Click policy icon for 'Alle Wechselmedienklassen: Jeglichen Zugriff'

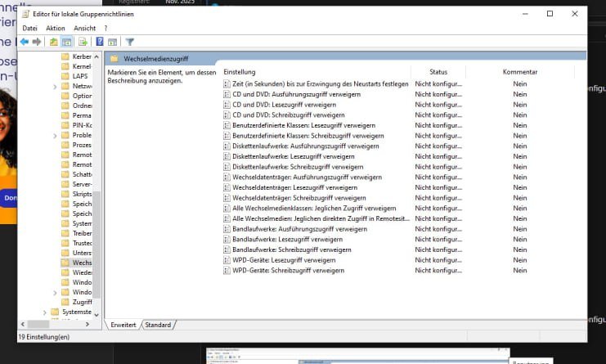(227, 209)
